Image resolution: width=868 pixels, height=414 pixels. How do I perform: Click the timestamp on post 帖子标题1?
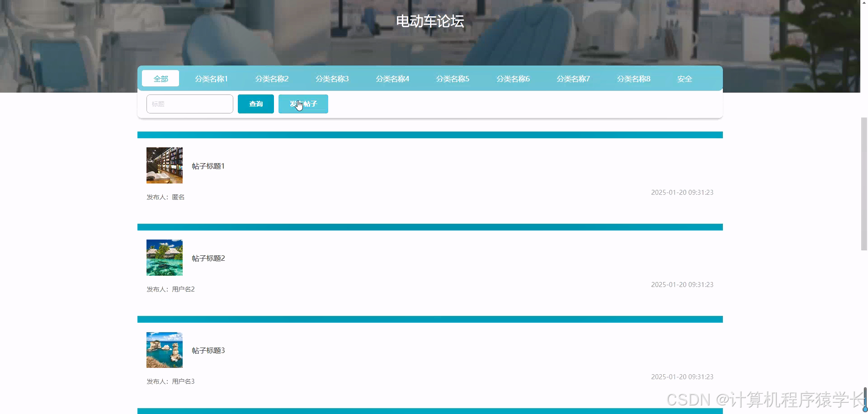click(x=682, y=193)
